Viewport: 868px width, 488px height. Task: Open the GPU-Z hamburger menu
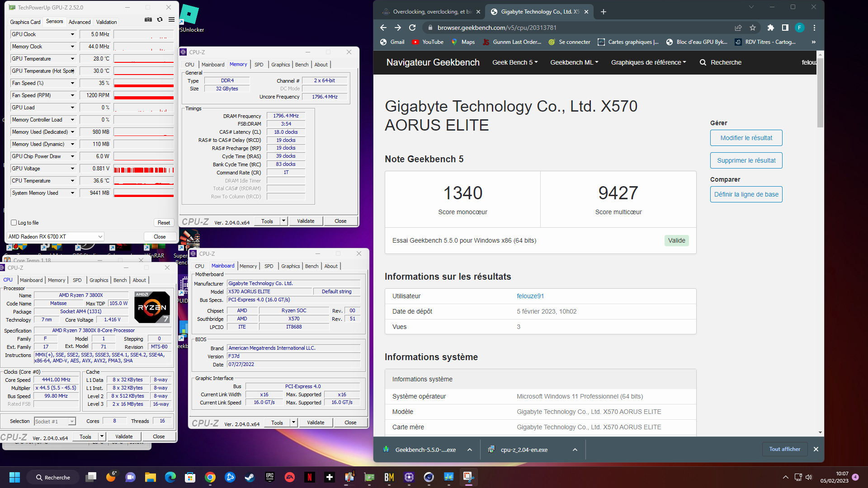pyautogui.click(x=171, y=20)
